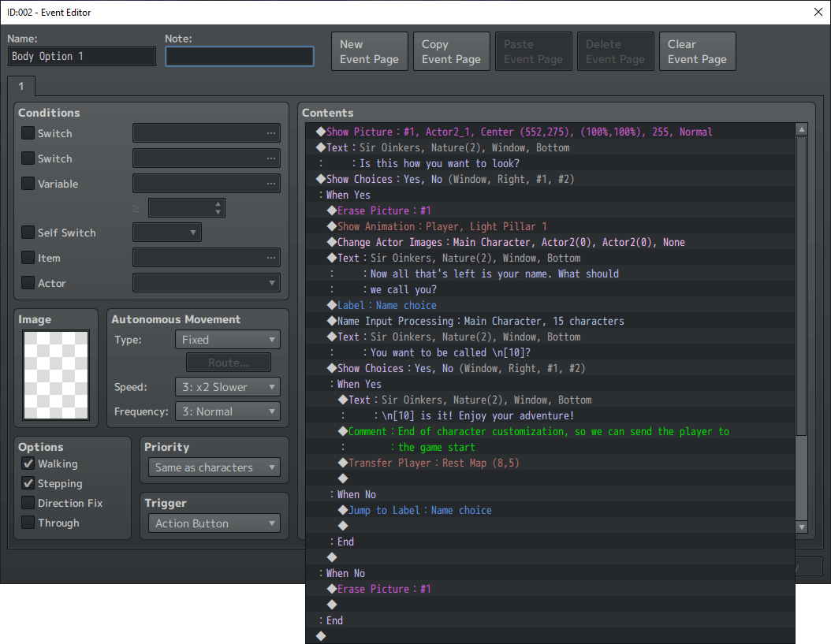Open the first Switch condition selector ellipsis
This screenshot has width=831, height=644.
click(270, 133)
